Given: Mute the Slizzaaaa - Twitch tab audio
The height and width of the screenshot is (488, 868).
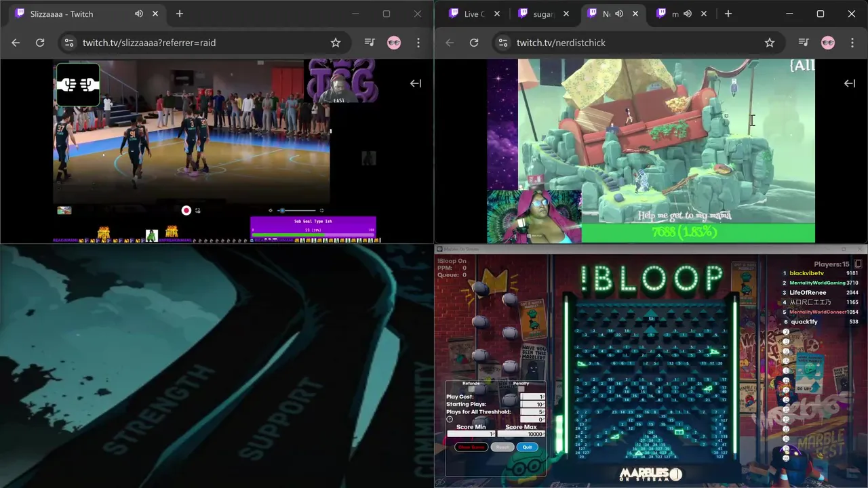Looking at the screenshot, I should click(139, 14).
